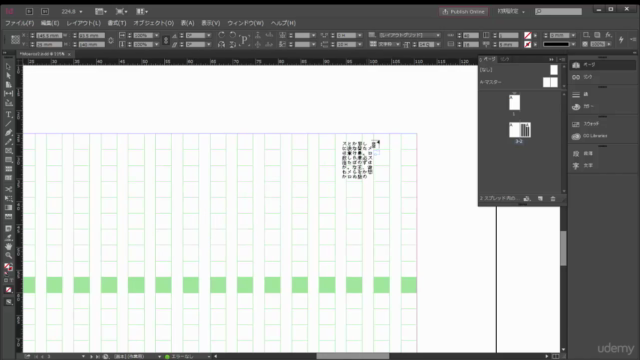Select the Horizontal Grid tool
The height and width of the screenshot is (360, 640).
tap(8, 169)
